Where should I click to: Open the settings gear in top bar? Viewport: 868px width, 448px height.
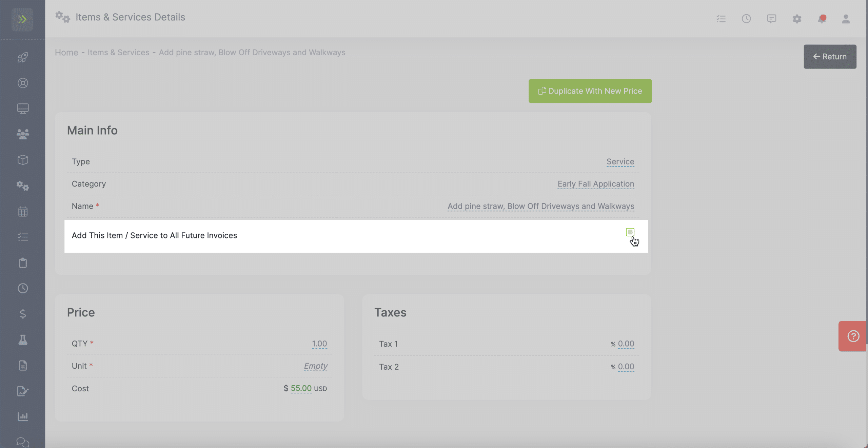point(797,19)
